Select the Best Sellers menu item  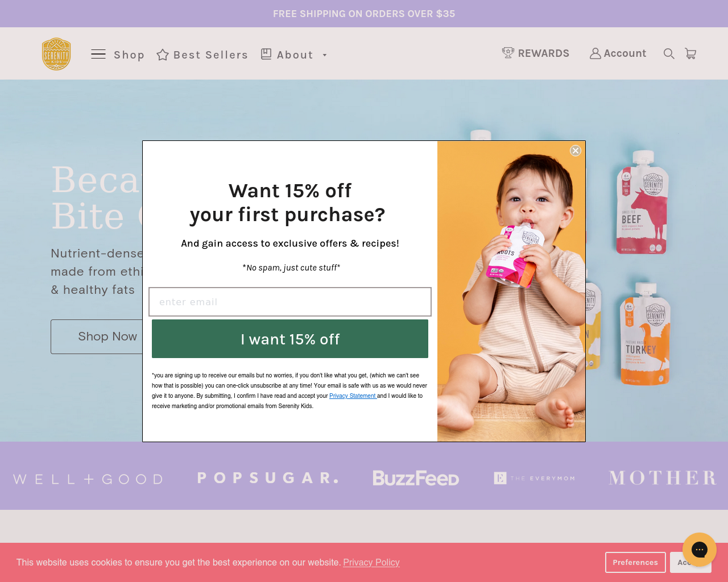(210, 55)
